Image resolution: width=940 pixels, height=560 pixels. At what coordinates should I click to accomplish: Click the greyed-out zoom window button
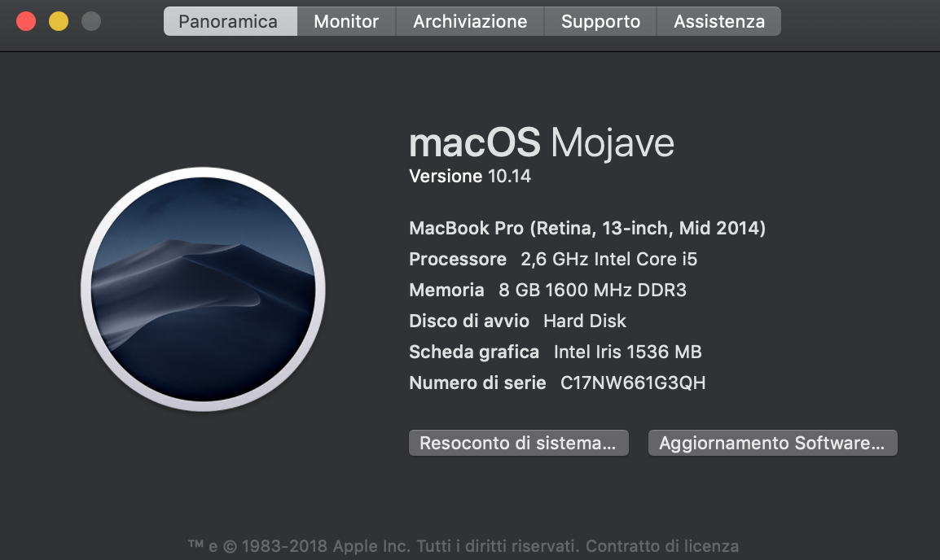pos(91,21)
